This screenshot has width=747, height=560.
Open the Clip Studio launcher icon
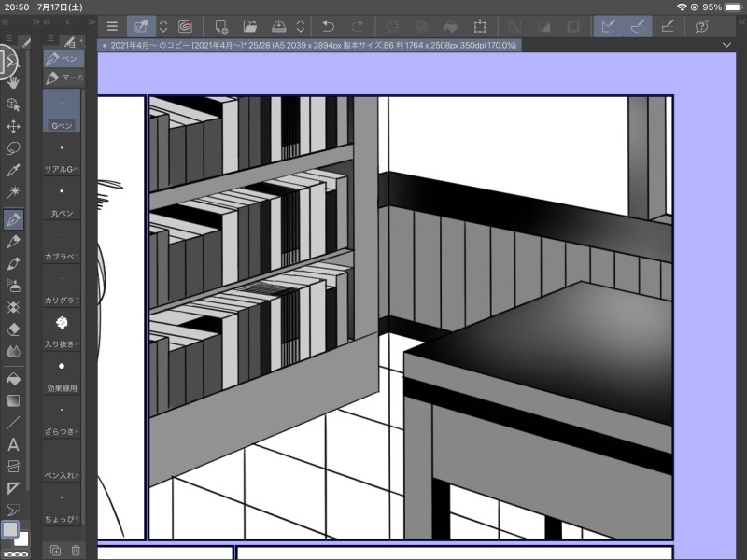click(x=185, y=26)
